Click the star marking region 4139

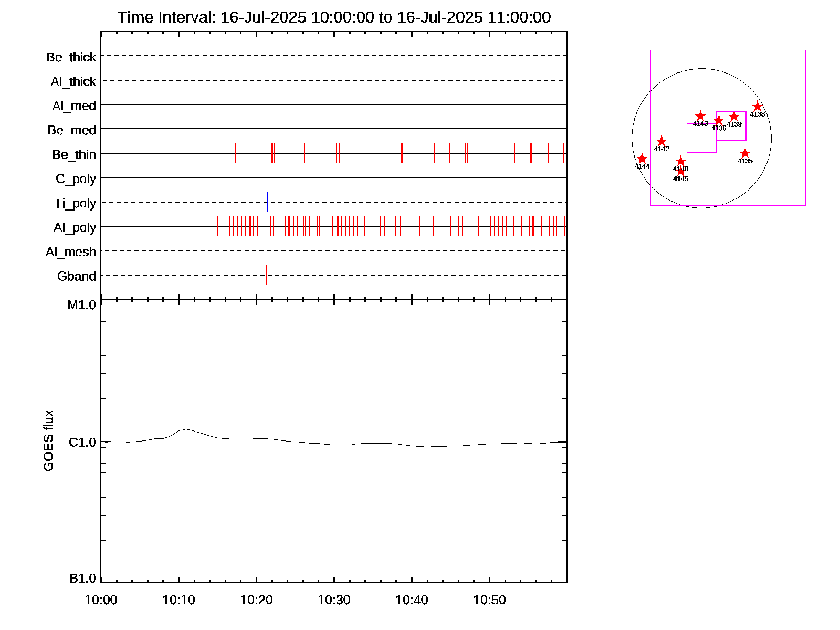click(x=734, y=117)
